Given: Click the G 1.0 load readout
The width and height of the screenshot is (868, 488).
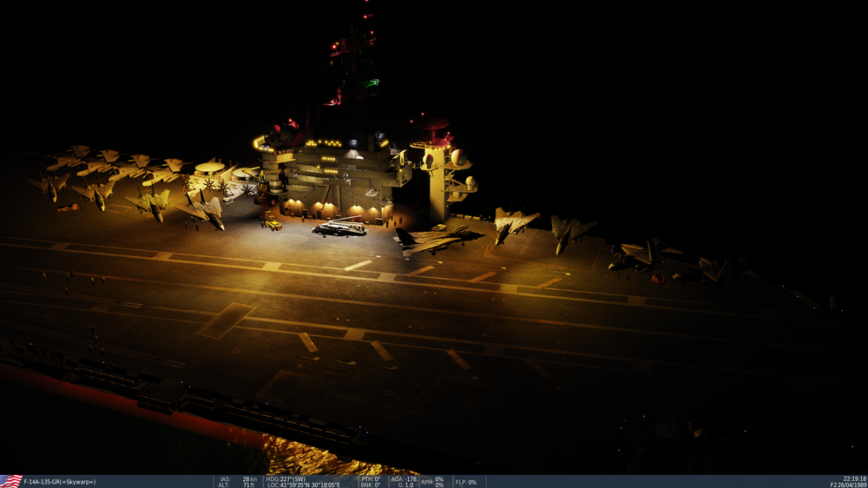Looking at the screenshot, I should coord(405,485).
